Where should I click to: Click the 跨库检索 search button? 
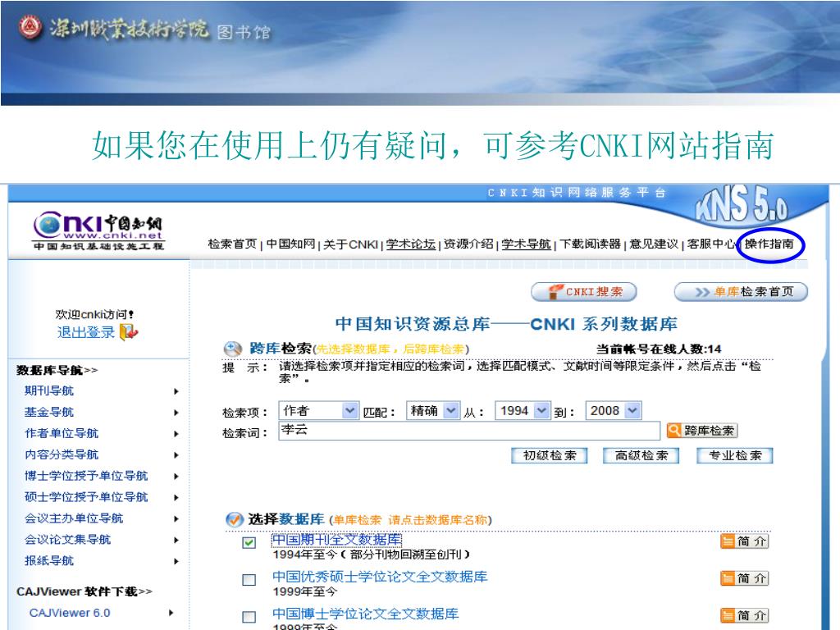pyautogui.click(x=702, y=430)
